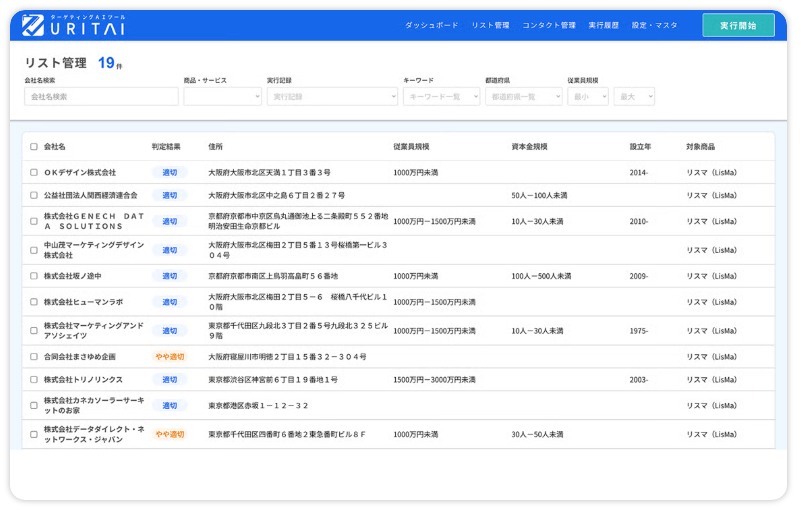Click the 設立年 column header
Viewport: 801px width, 510px height.
(640, 147)
